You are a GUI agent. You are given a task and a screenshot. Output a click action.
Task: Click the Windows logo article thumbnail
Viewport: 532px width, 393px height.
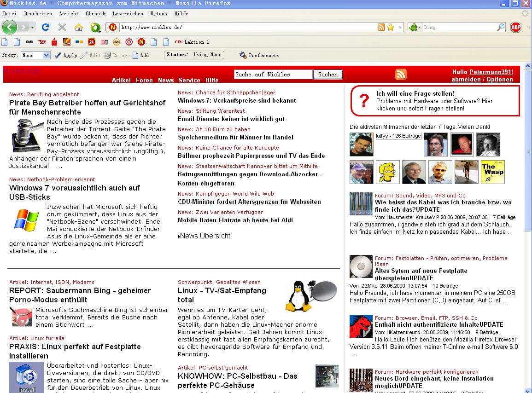point(26,220)
